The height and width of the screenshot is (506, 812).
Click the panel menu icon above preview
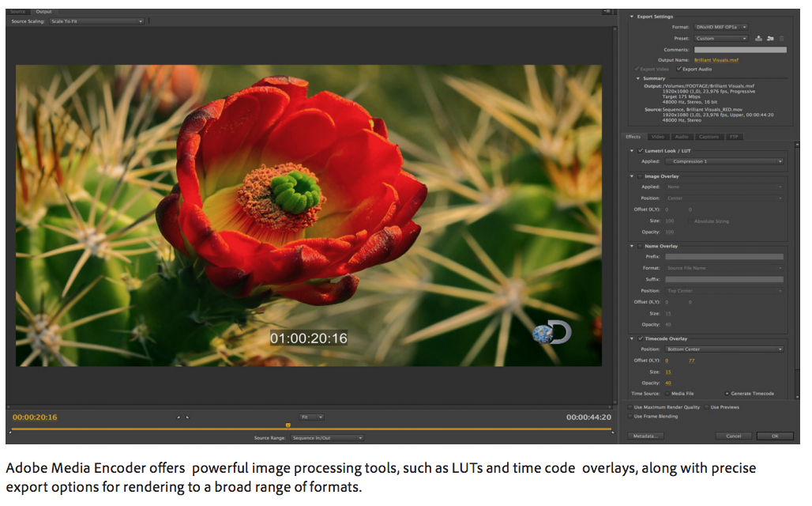[x=606, y=11]
